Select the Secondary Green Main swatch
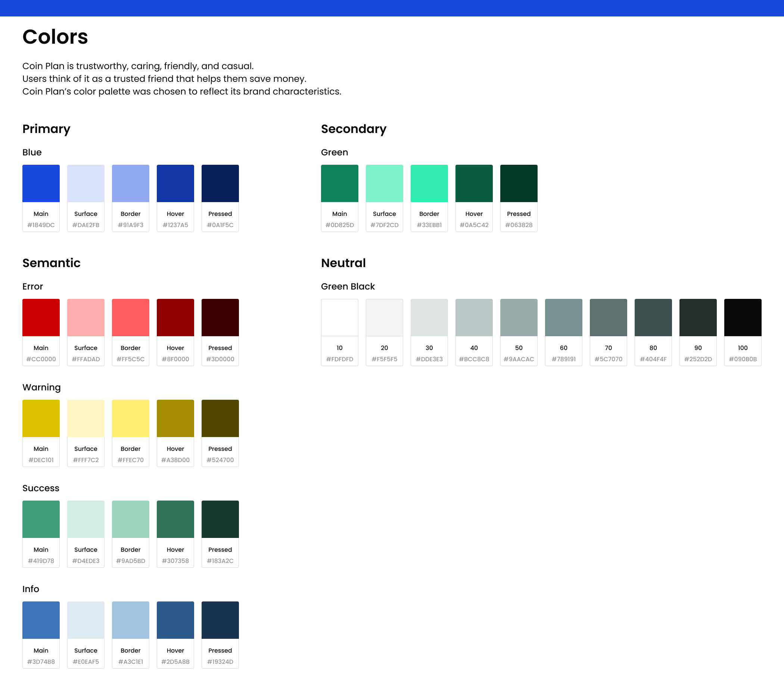This screenshot has height=684, width=784. click(x=339, y=183)
